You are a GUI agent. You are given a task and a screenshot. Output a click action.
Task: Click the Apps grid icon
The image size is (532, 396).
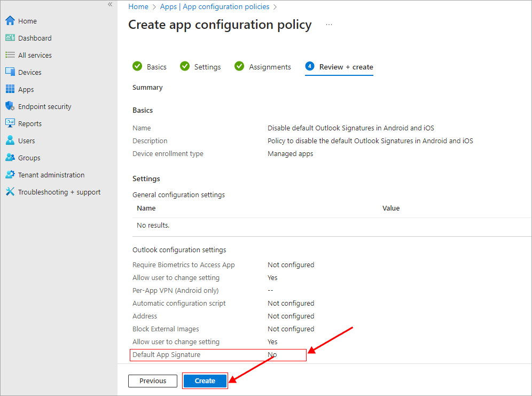10,89
